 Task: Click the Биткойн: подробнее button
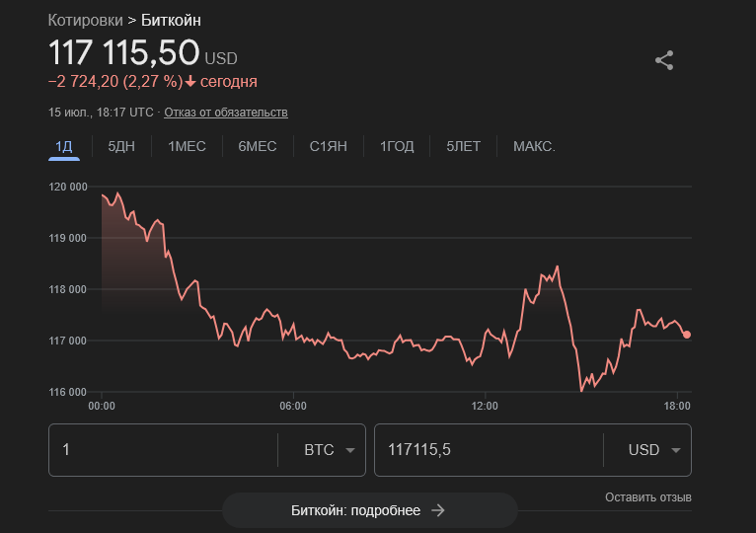pyautogui.click(x=370, y=510)
